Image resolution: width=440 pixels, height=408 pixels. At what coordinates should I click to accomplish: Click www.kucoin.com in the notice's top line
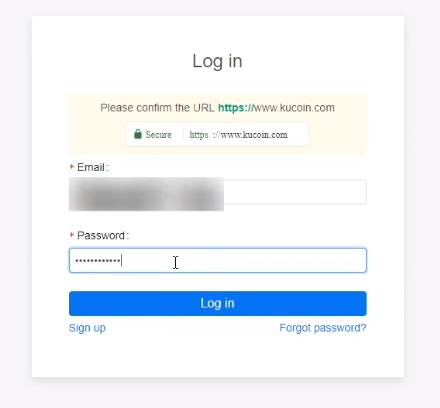pos(294,108)
